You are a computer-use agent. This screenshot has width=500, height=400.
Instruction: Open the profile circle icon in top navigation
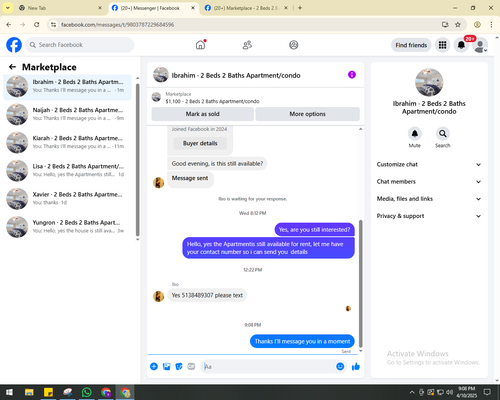pos(294,45)
